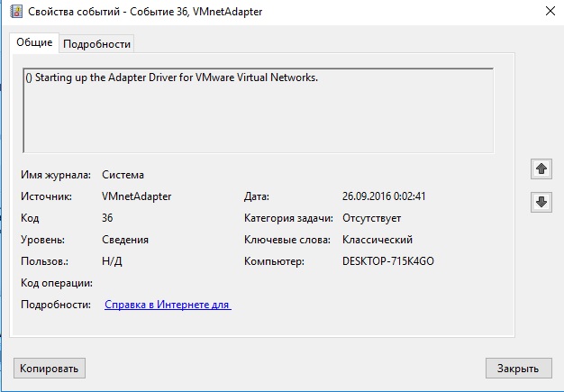
Task: Click the Ключевые слова label
Action: coord(287,240)
